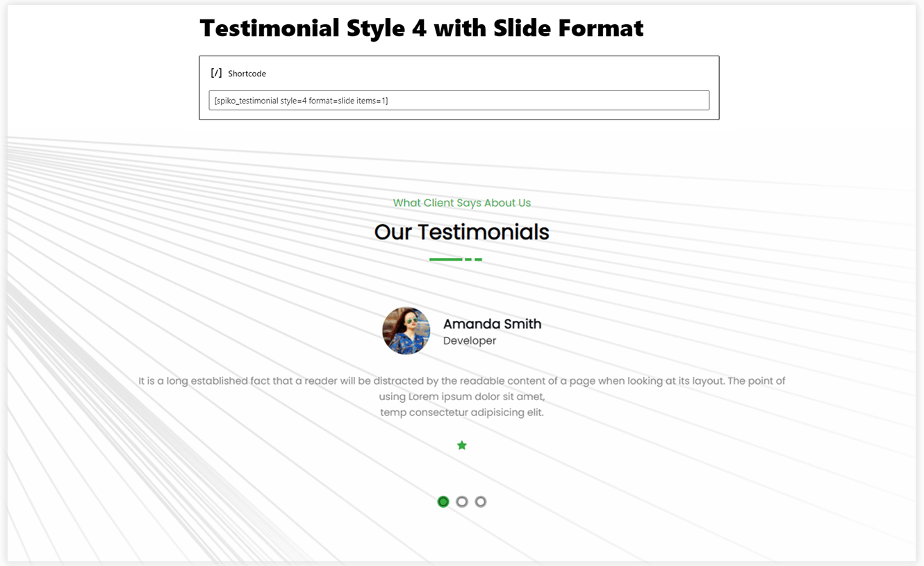Click Amanda Smith's profile photo
The height and width of the screenshot is (566, 924).
pos(406,331)
